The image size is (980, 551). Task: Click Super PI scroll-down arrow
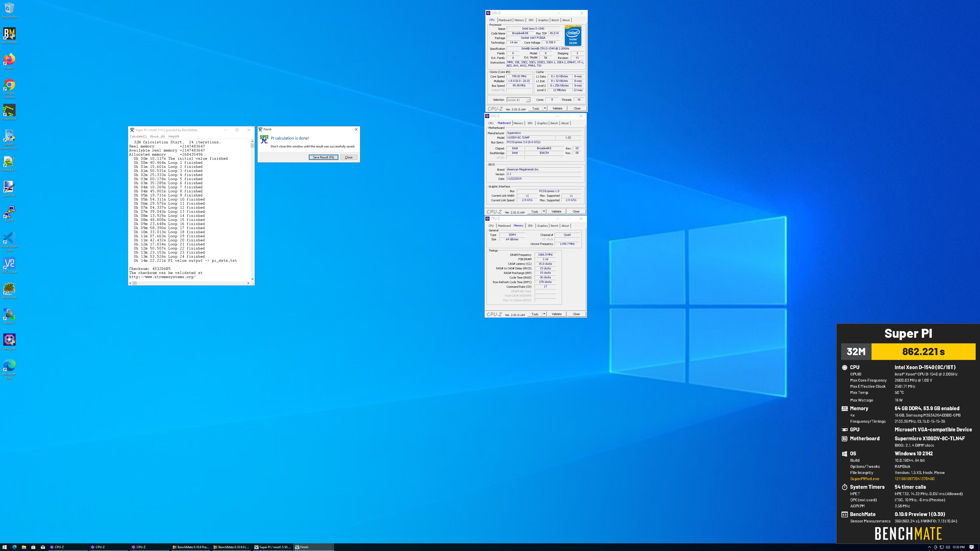coord(252,279)
